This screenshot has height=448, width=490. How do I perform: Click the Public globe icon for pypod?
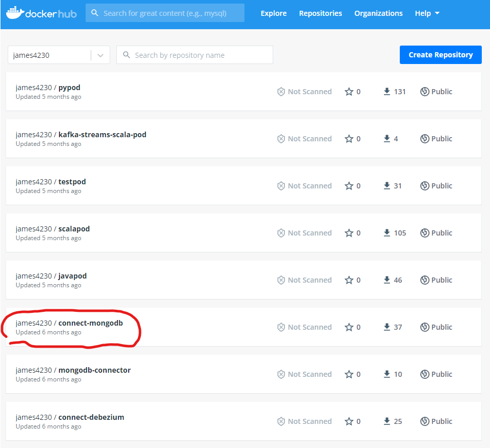click(424, 92)
